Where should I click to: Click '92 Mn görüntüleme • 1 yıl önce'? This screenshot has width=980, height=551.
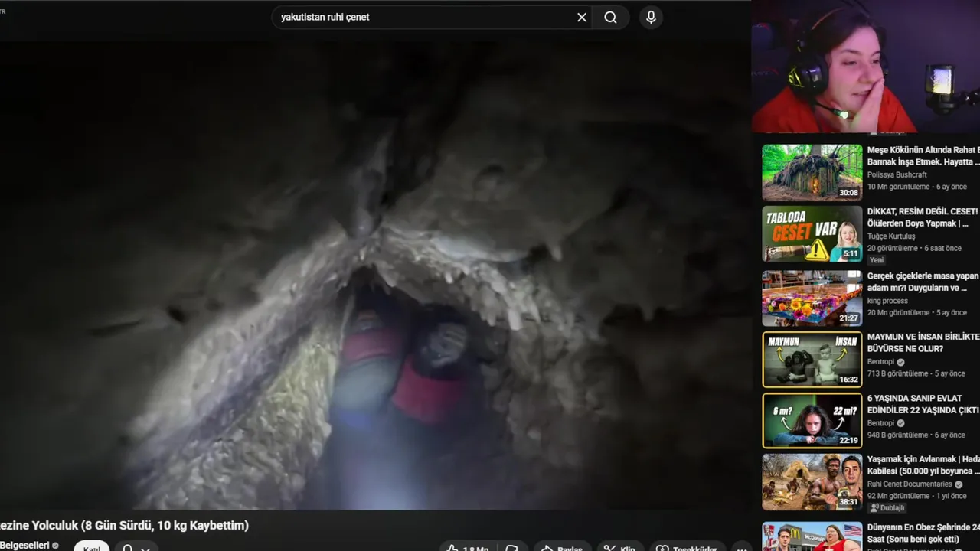(x=917, y=496)
